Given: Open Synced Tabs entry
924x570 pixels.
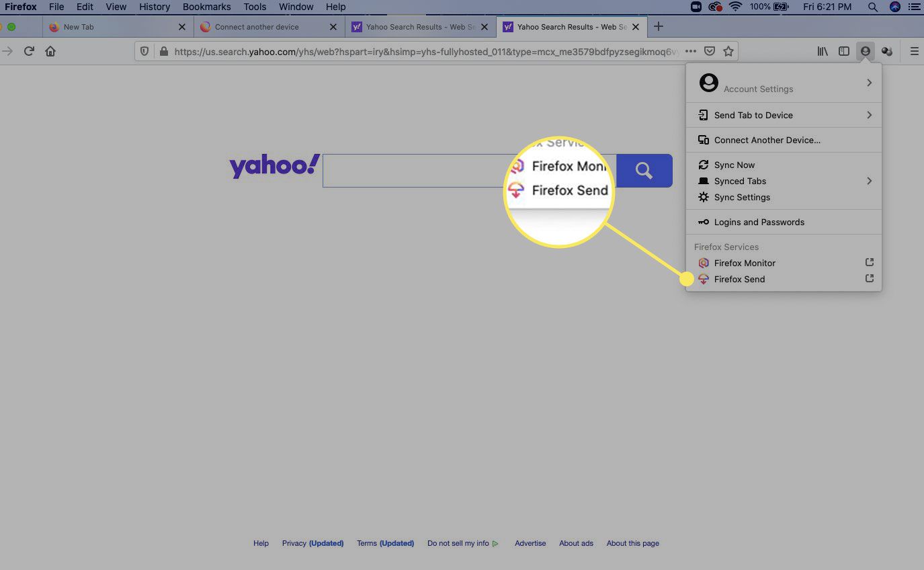Looking at the screenshot, I should [x=784, y=181].
